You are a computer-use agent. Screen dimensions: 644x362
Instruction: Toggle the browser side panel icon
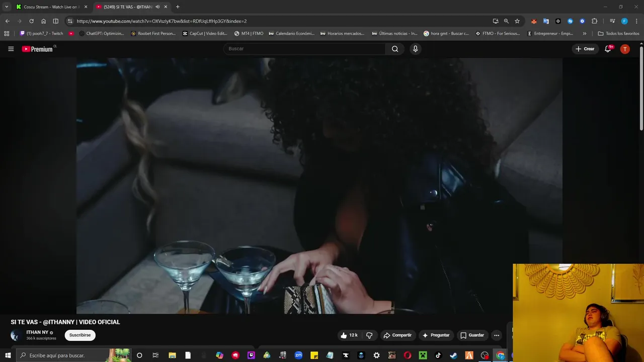point(55,21)
